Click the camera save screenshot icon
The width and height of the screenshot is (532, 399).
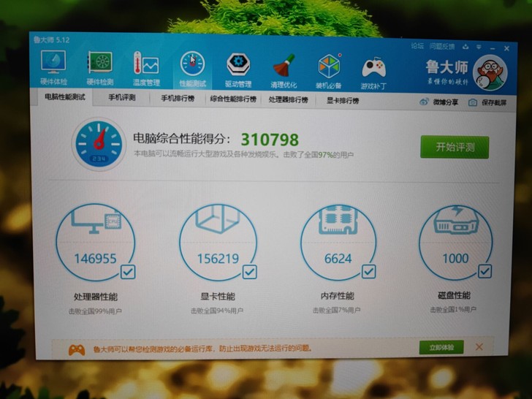[473, 102]
